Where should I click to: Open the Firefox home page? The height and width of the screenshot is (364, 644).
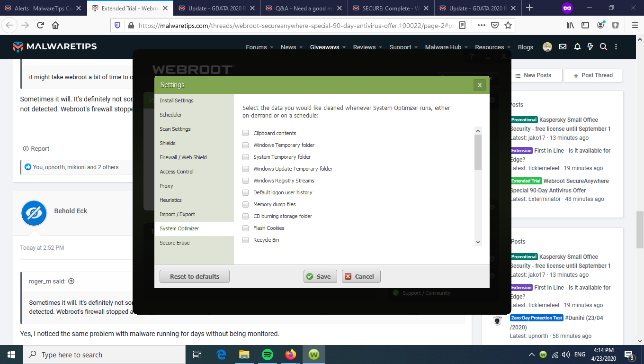click(55, 26)
